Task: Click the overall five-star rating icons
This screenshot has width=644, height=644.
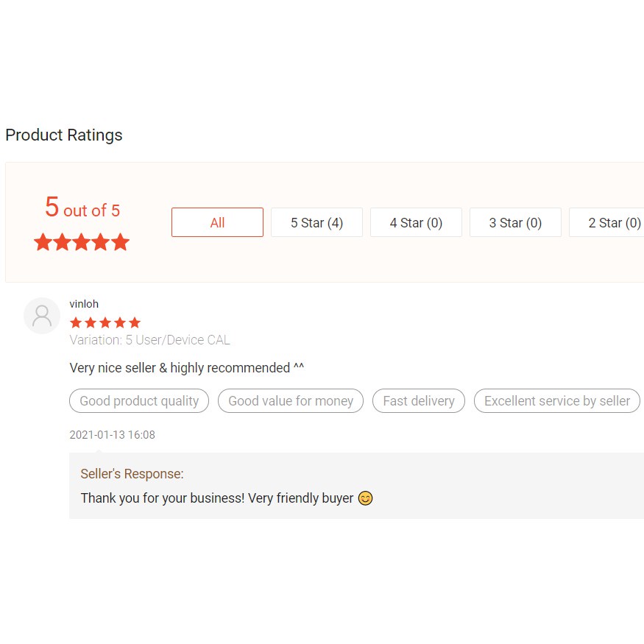Action: [82, 242]
